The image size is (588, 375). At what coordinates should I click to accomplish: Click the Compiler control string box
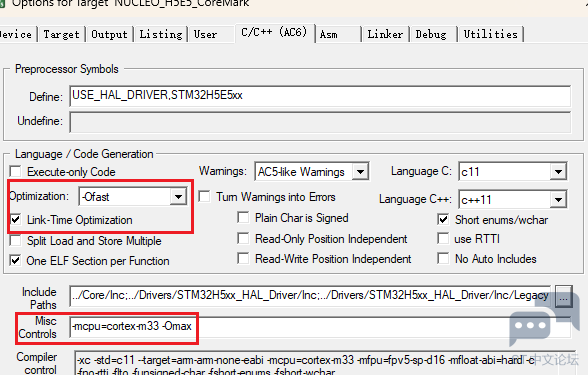[324, 363]
